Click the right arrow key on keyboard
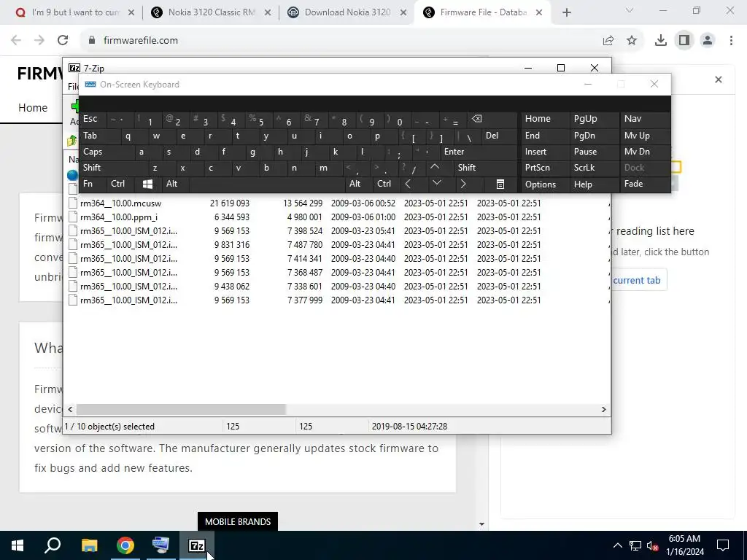 463,184
